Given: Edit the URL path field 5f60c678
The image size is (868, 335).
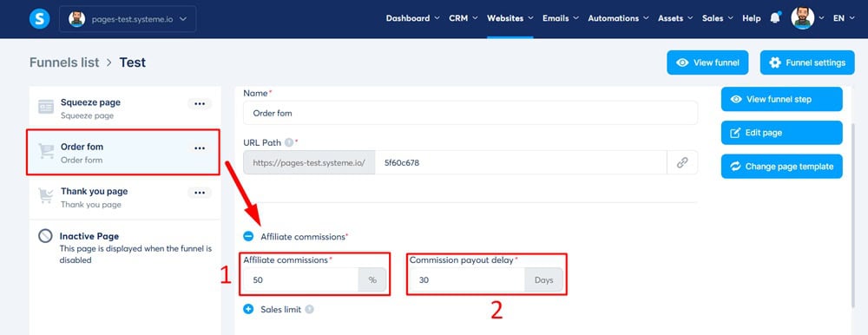Looking at the screenshot, I should (x=521, y=163).
